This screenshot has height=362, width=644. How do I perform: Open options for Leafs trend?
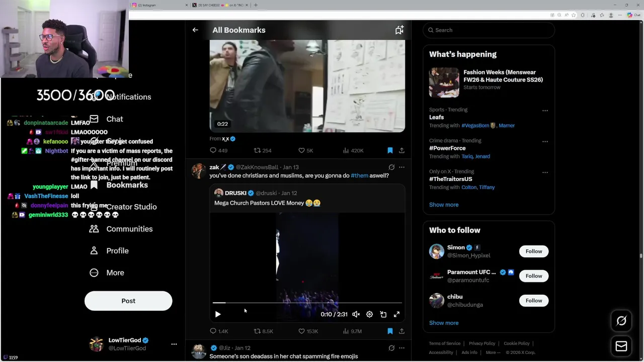(545, 111)
